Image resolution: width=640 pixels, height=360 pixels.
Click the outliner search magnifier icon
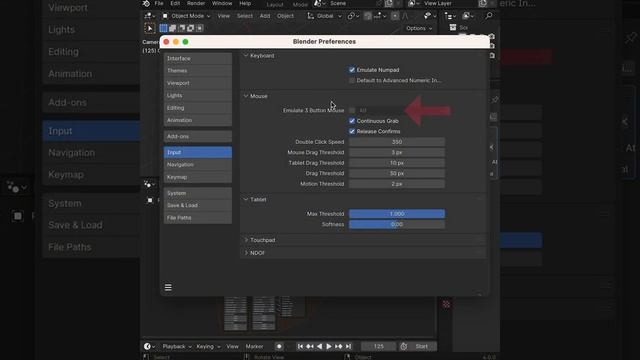(x=489, y=16)
